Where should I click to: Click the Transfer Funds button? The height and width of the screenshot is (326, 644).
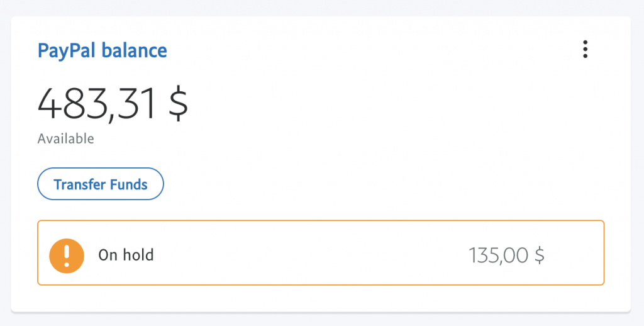[101, 184]
